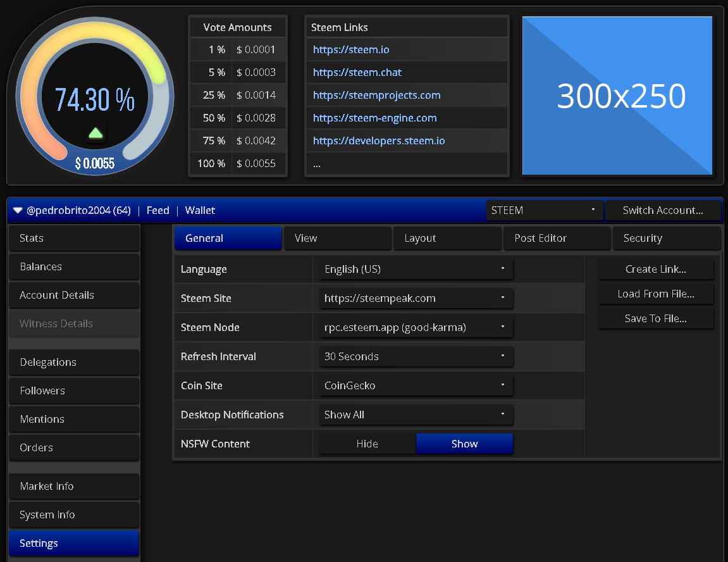The width and height of the screenshot is (728, 562).
Task: Open the Balances sidebar section
Action: tap(74, 266)
